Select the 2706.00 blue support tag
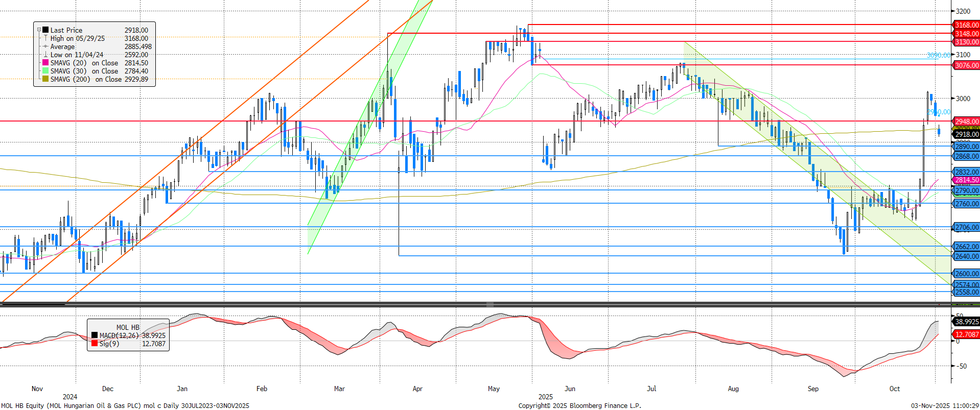The width and height of the screenshot is (980, 410). [966, 227]
